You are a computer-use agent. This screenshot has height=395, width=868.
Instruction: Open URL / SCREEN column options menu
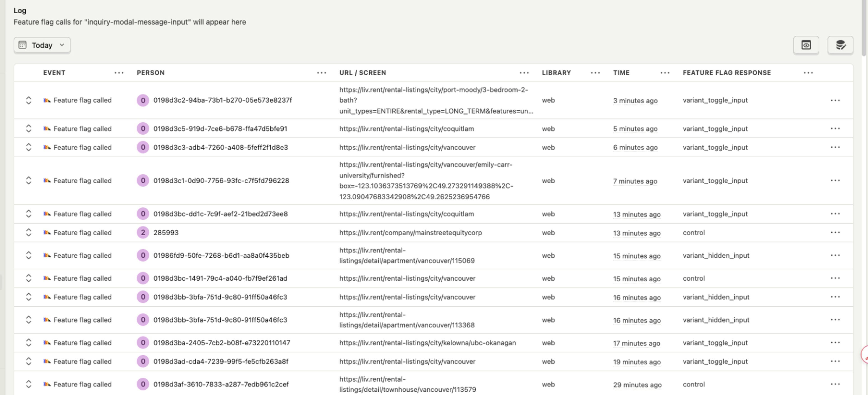tap(524, 73)
